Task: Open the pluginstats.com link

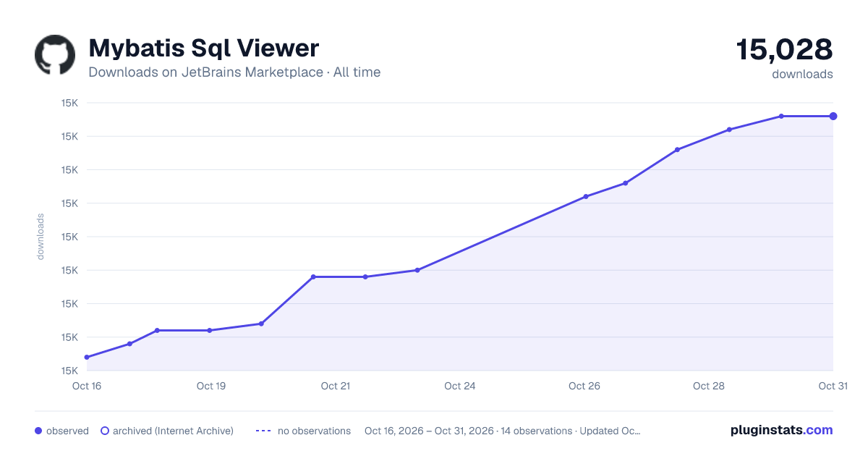Action: click(782, 430)
